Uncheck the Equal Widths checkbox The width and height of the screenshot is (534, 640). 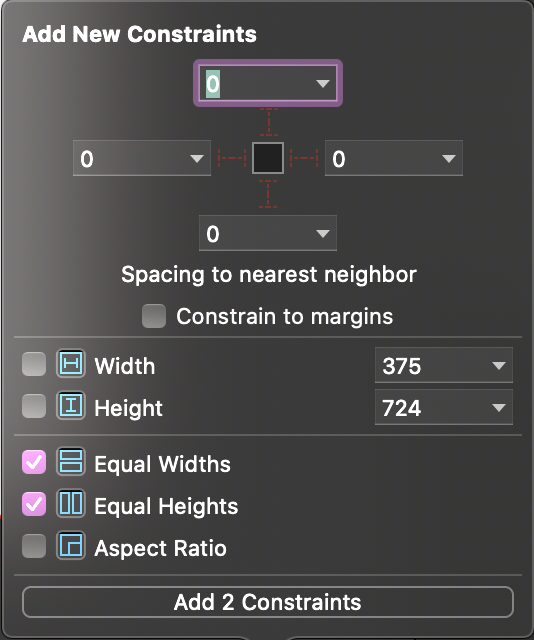coord(34,462)
